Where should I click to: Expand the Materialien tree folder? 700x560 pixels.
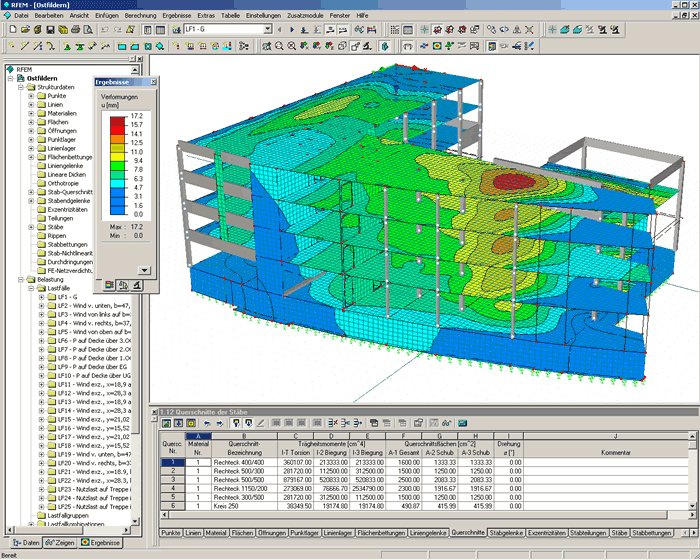(x=31, y=113)
